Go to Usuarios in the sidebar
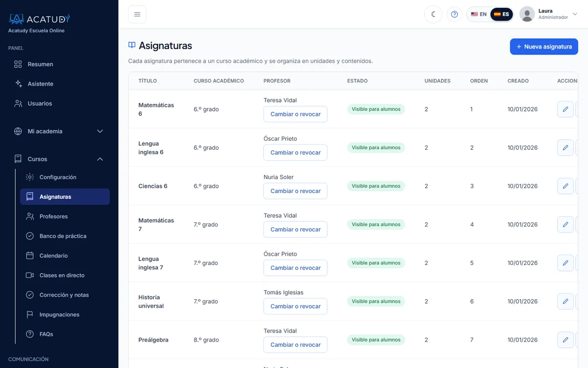The height and width of the screenshot is (368, 588). tap(59, 104)
